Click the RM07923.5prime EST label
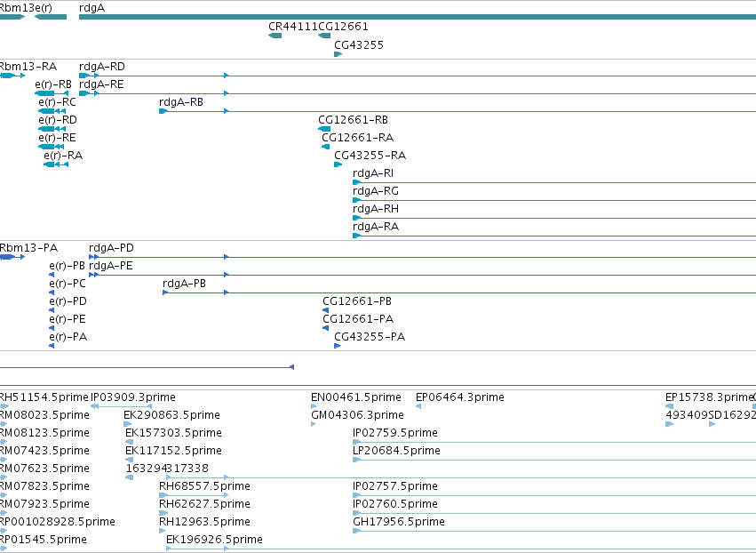Image resolution: width=756 pixels, height=553 pixels. click(x=44, y=504)
